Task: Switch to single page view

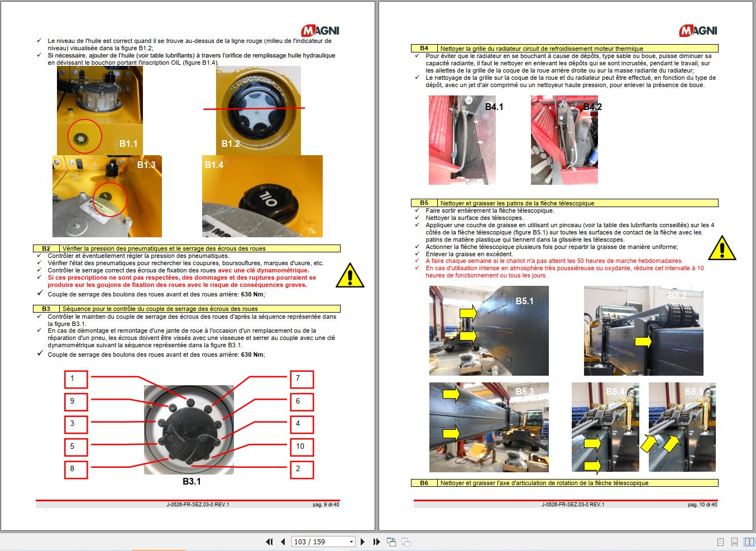Action: (720, 542)
